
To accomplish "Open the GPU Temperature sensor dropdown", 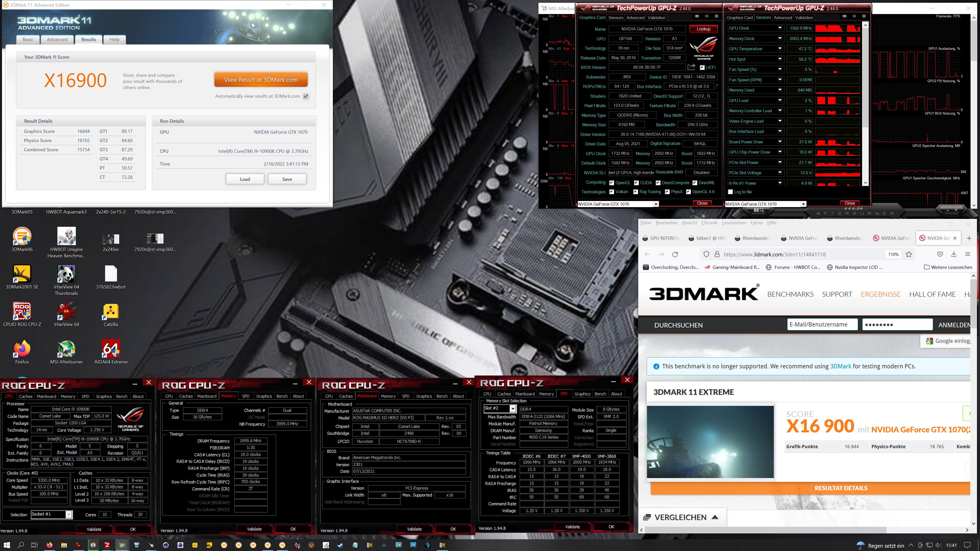I will 780,48.
